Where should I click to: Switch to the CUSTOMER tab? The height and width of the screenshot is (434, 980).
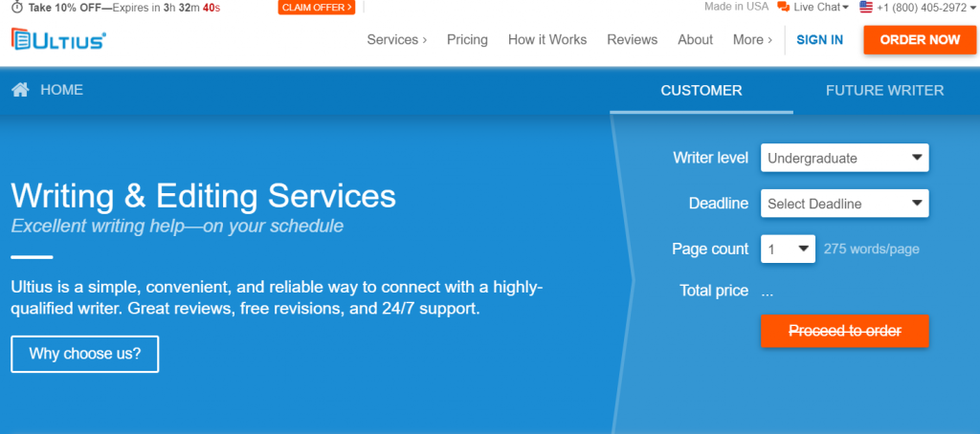702,91
